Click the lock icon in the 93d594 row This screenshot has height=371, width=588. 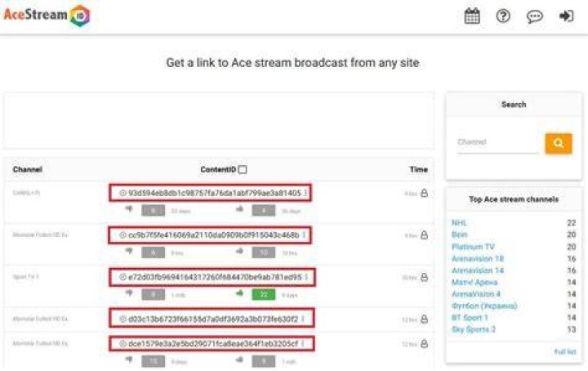(x=424, y=193)
